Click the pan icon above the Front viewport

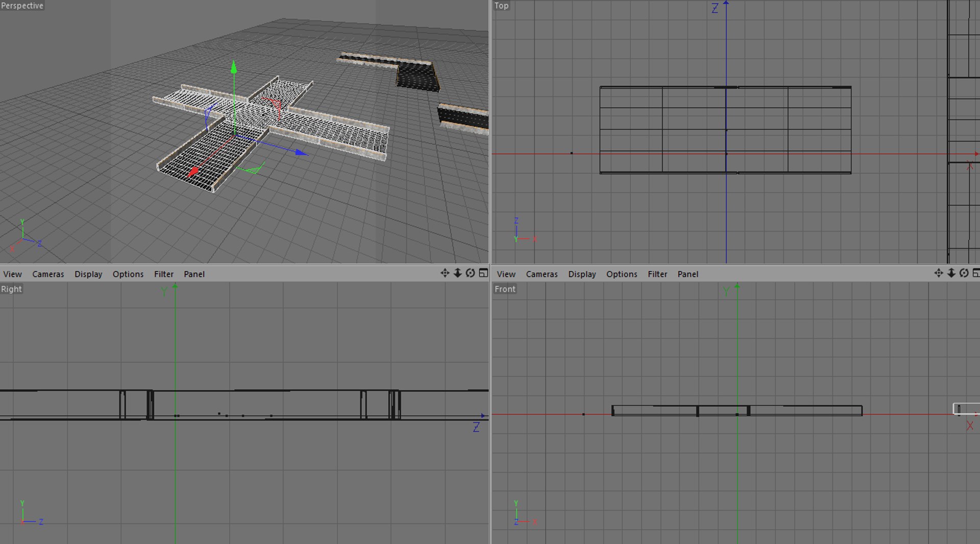point(938,273)
